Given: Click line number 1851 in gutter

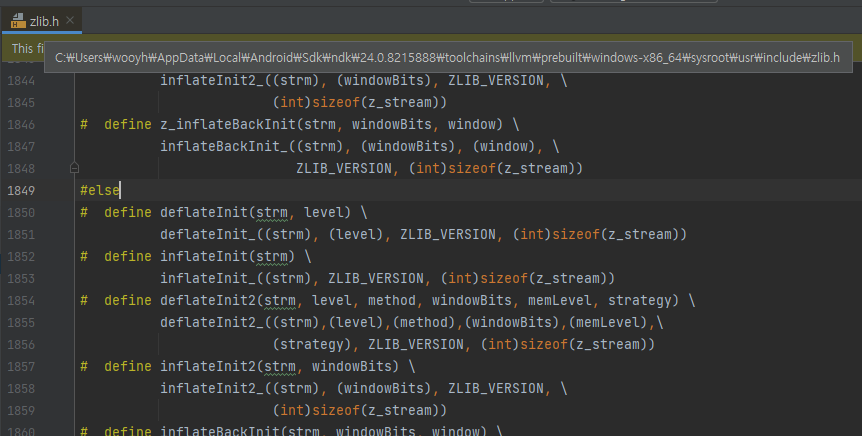Looking at the screenshot, I should [21, 235].
